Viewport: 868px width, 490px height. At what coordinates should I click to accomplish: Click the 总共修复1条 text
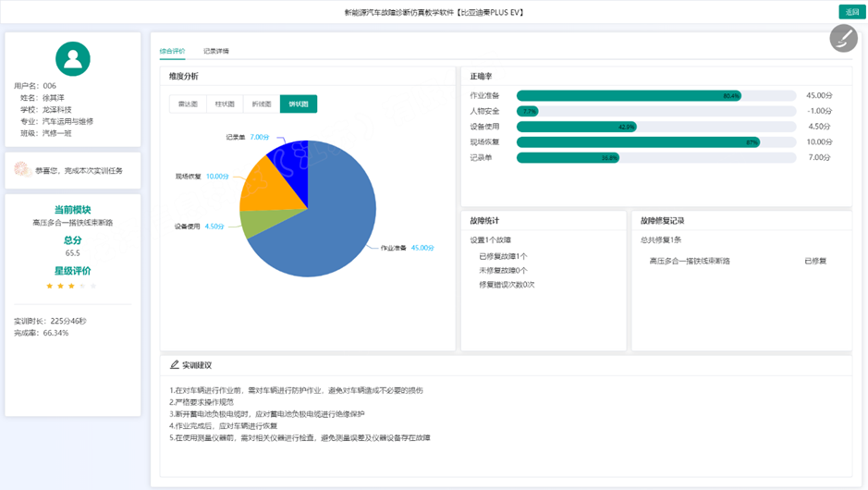click(661, 239)
